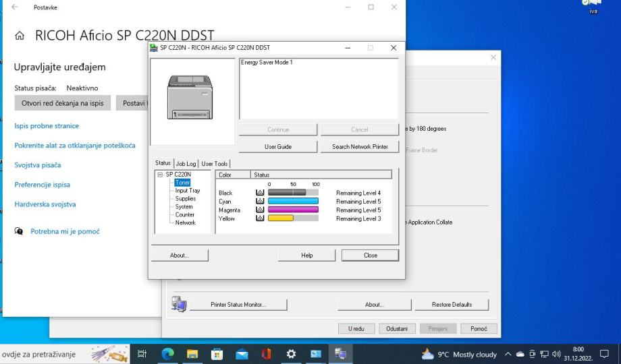The image size is (621, 364).
Task: Open the Mail app on the taskbar
Action: [241, 353]
